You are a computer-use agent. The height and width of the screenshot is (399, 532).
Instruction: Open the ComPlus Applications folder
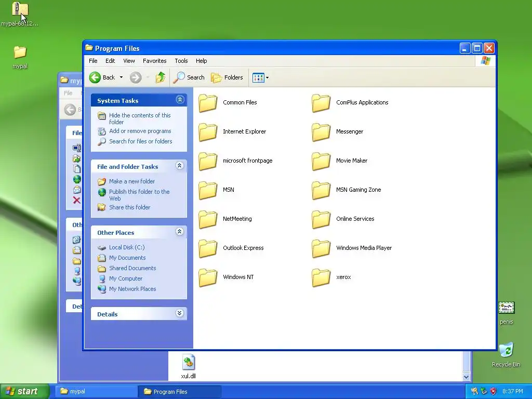(x=350, y=103)
